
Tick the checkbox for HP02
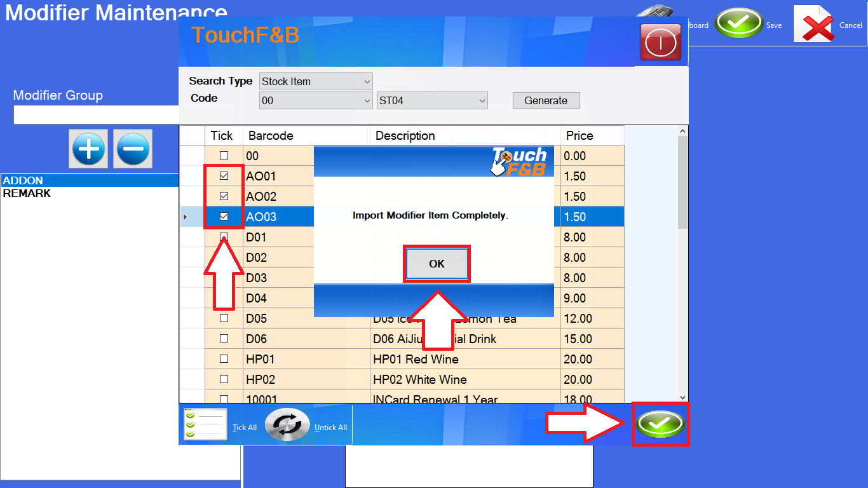point(224,379)
